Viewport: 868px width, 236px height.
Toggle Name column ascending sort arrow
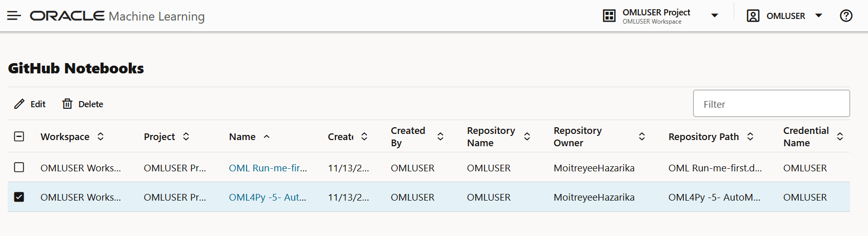267,136
